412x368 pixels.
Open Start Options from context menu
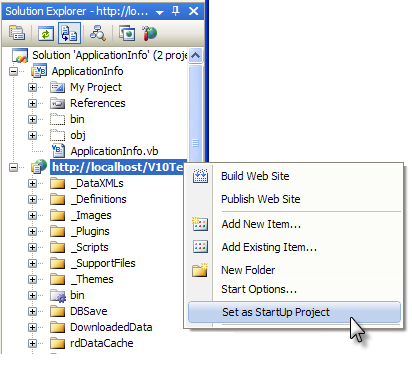(259, 289)
